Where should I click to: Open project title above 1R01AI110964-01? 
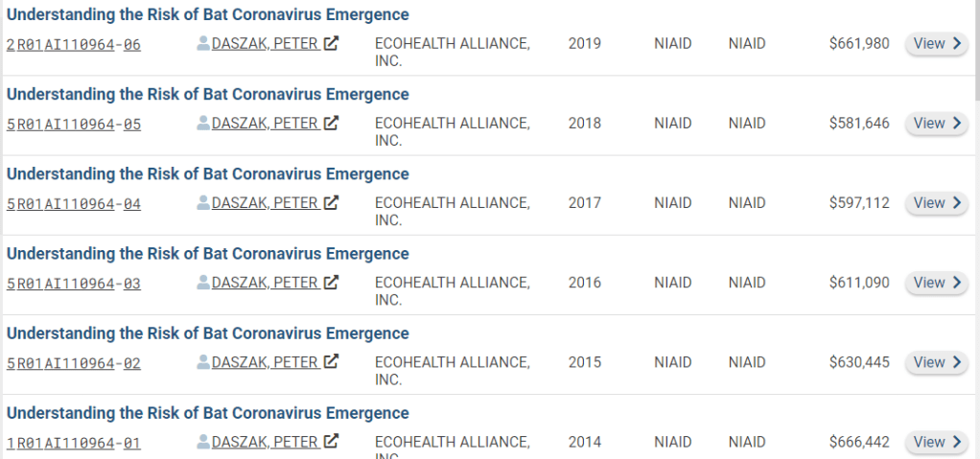[x=208, y=413]
